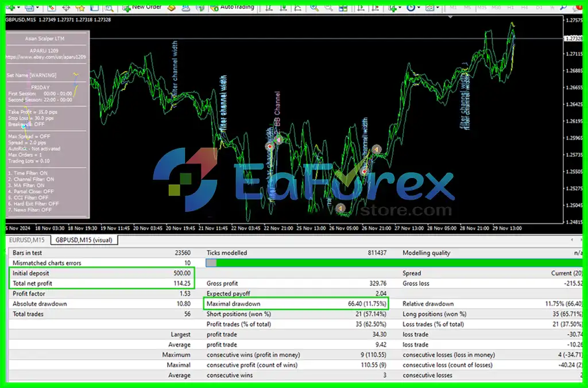Select the M1 timeframe button

(454, 7)
